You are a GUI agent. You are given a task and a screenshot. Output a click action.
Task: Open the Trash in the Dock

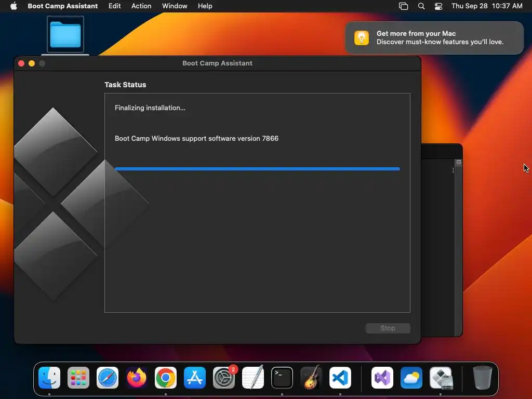click(x=483, y=378)
